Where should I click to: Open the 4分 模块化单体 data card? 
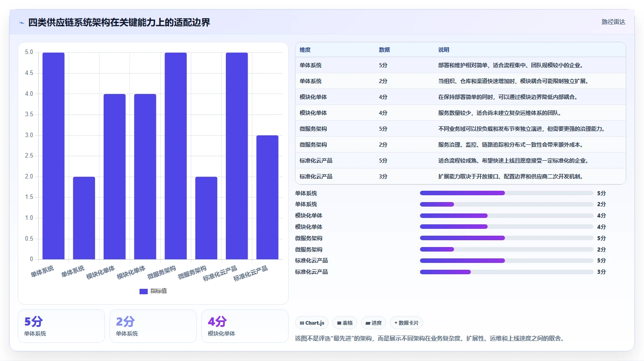pos(245,326)
